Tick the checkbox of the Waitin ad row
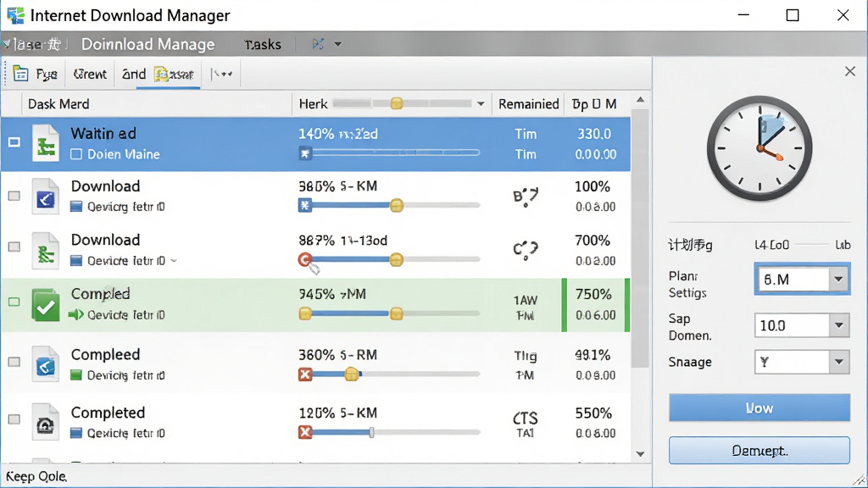 14,142
